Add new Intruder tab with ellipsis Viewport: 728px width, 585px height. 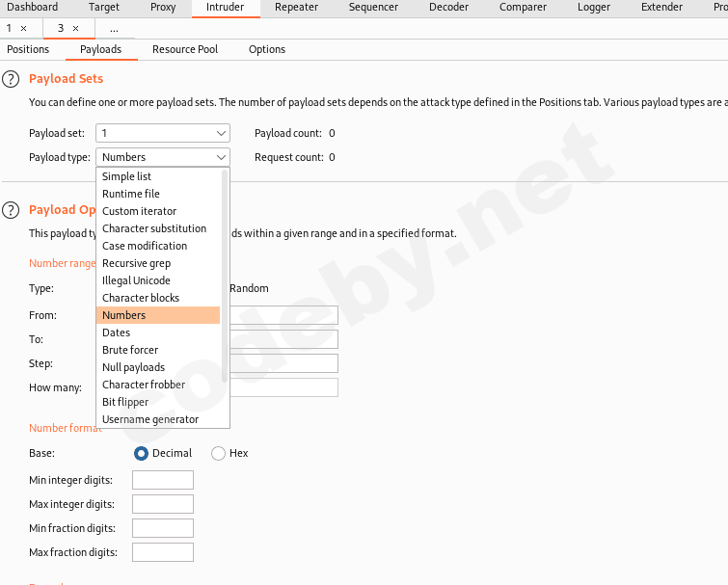(114, 28)
